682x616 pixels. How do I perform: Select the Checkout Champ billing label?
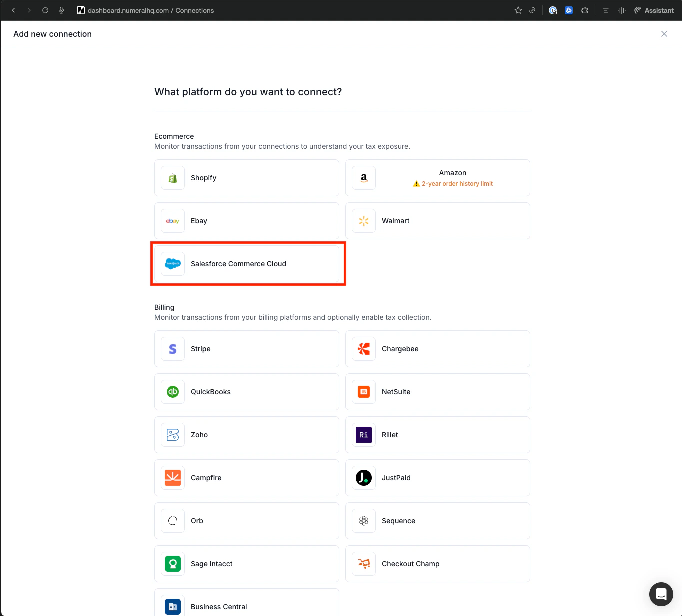[x=411, y=564]
